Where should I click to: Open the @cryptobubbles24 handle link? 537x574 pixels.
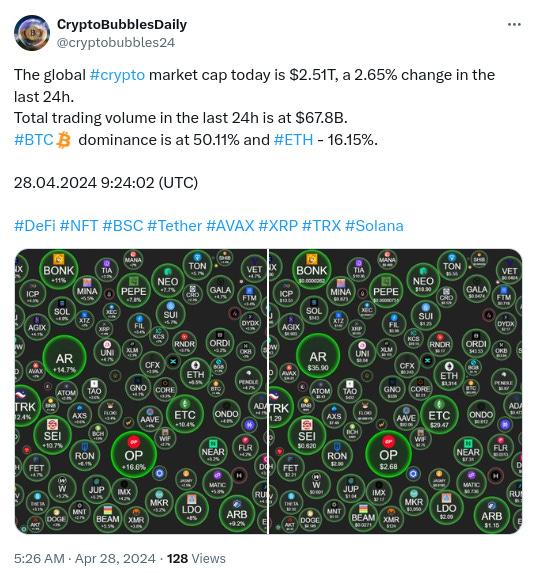click(x=116, y=42)
